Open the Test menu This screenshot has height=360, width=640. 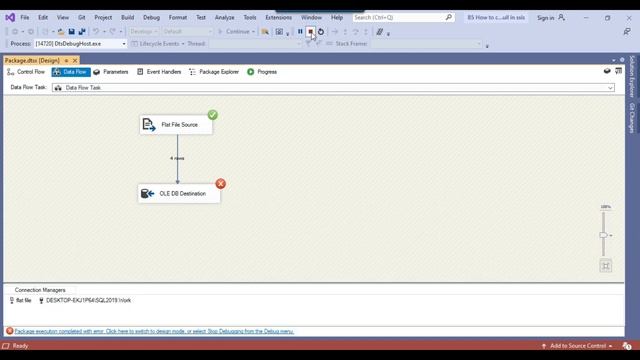click(x=201, y=18)
